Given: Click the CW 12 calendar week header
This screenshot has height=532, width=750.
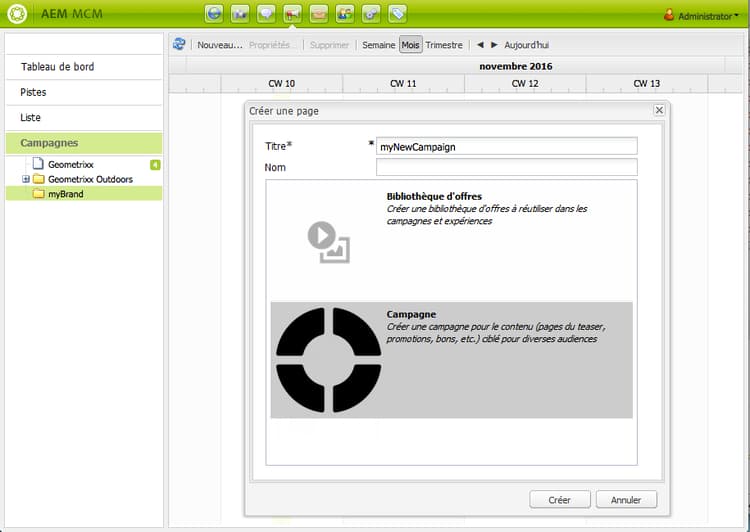Looking at the screenshot, I should pos(525,83).
